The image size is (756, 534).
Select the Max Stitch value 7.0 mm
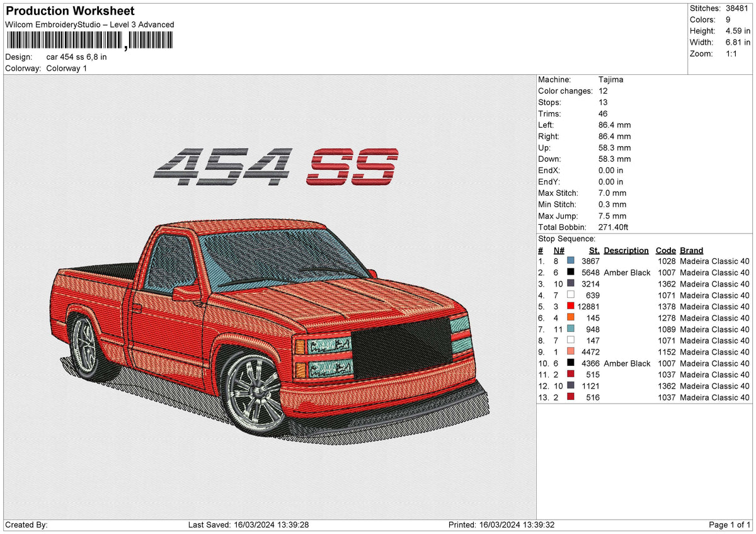[x=612, y=193]
